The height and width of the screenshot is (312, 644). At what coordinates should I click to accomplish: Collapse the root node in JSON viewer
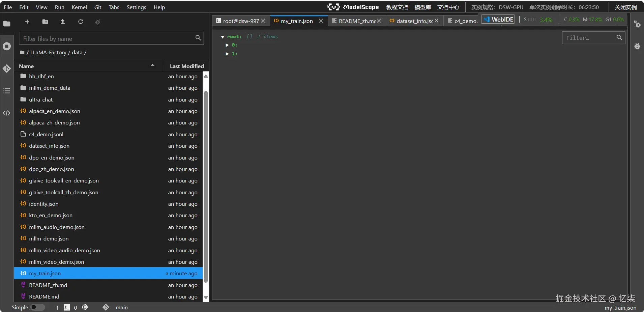pyautogui.click(x=223, y=37)
